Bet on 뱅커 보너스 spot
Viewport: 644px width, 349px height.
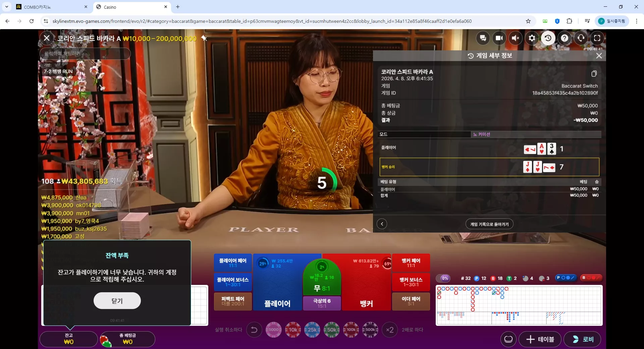click(x=411, y=282)
